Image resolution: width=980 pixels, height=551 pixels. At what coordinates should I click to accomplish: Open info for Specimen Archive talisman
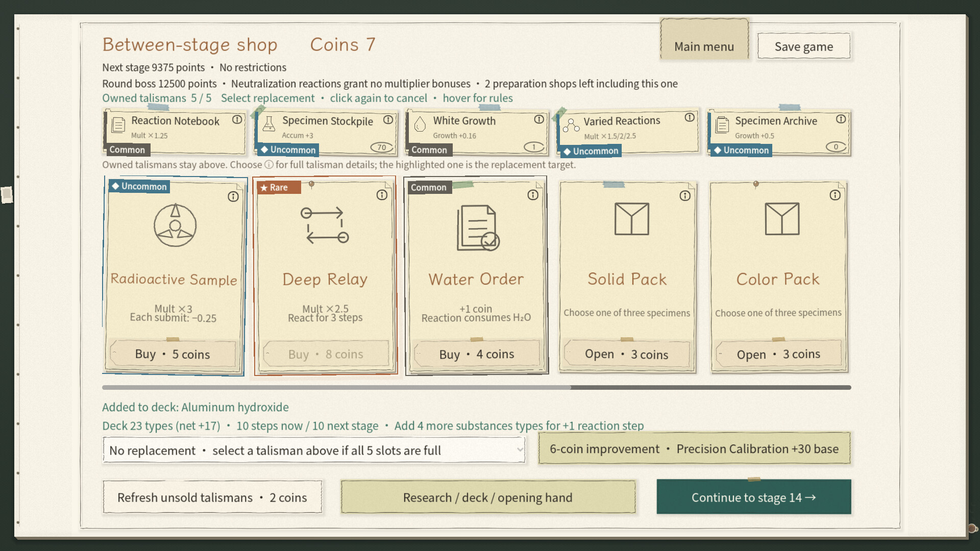click(x=841, y=119)
